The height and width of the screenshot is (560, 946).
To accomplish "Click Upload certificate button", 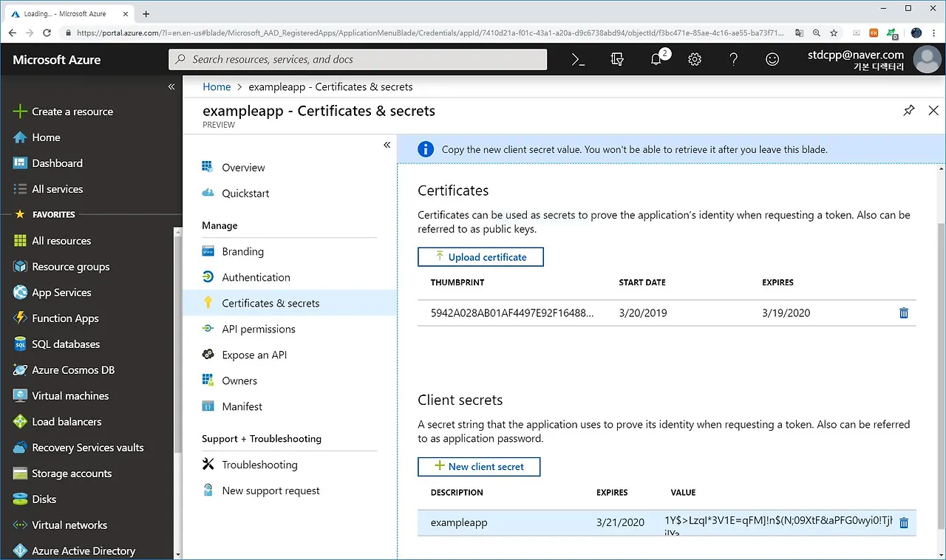I will [480, 257].
